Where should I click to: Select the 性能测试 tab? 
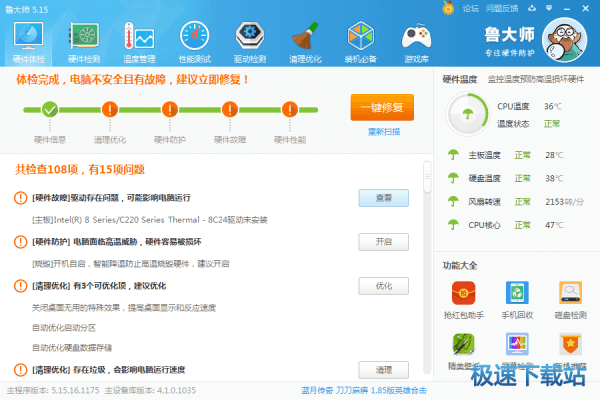(x=194, y=42)
